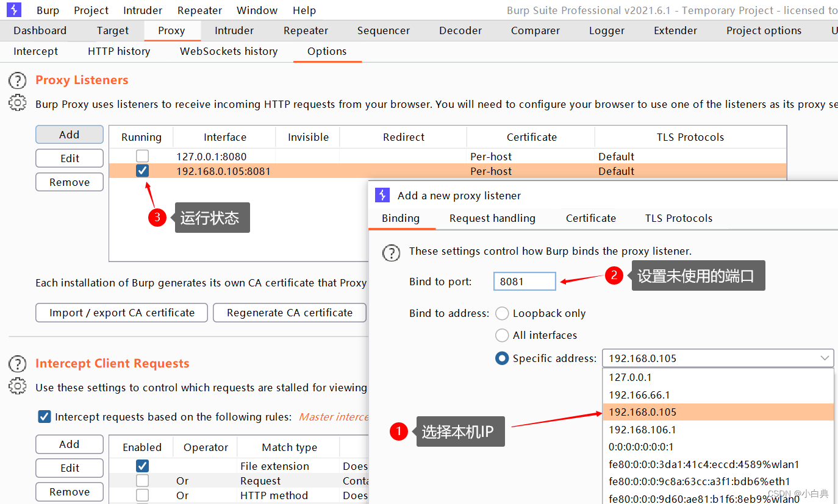The image size is (838, 504).
Task: Click Remove button for intercept rules
Action: pyautogui.click(x=70, y=492)
